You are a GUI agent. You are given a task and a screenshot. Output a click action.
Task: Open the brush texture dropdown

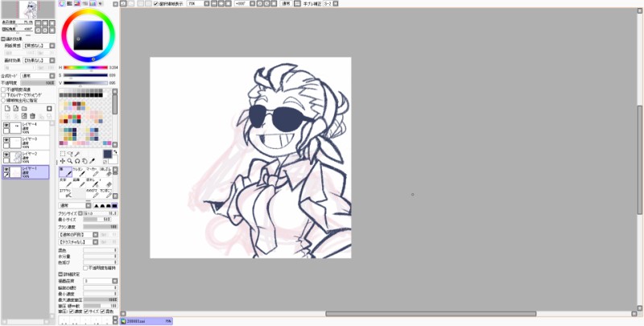tap(96, 241)
